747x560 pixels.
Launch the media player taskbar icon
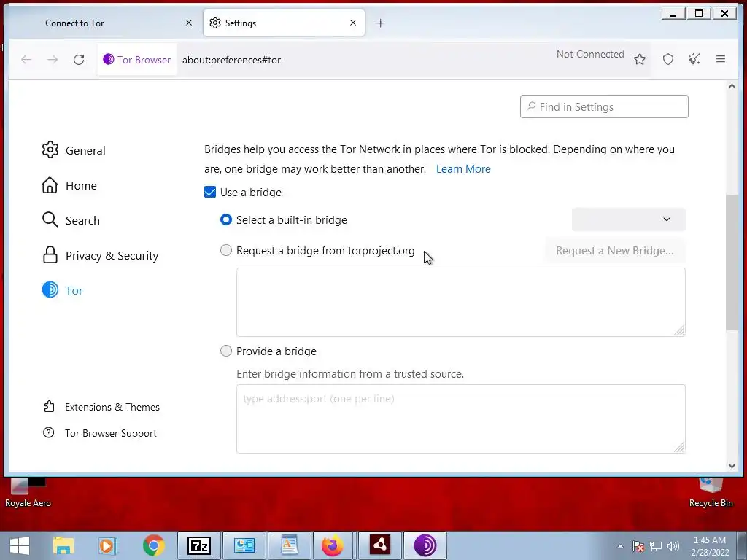(108, 545)
